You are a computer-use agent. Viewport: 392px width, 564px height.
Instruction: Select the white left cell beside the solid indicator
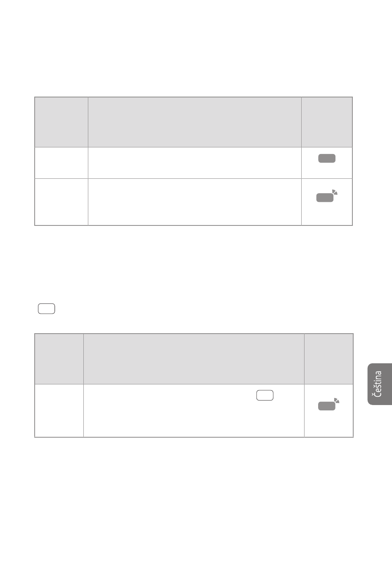(61, 163)
